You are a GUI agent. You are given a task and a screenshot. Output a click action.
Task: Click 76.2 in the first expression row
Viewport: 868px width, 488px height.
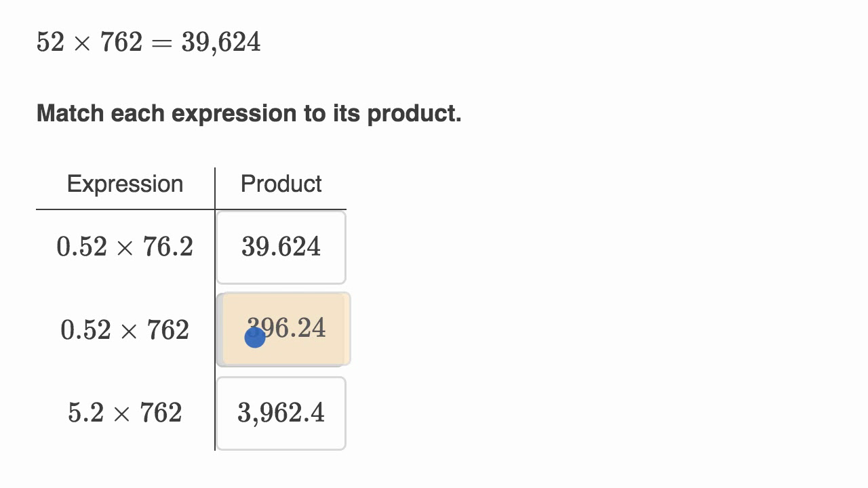coord(168,247)
